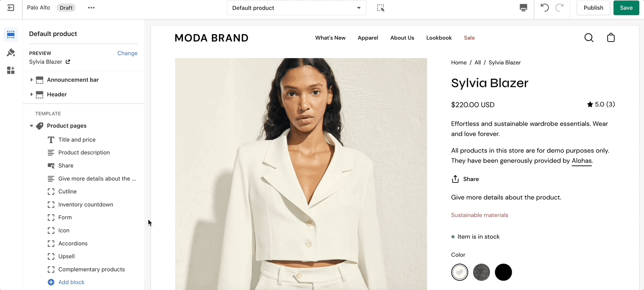This screenshot has width=644, height=290.
Task: Expand the Header section
Action: coord(31,95)
